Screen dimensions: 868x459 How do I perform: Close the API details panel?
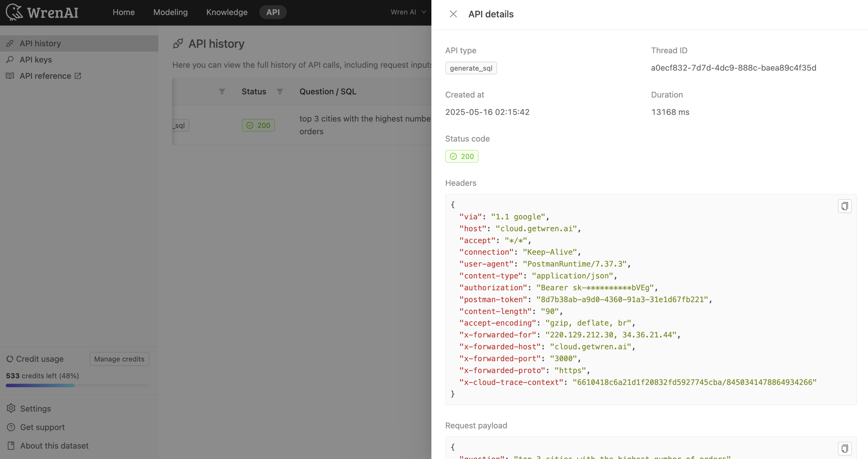[453, 14]
